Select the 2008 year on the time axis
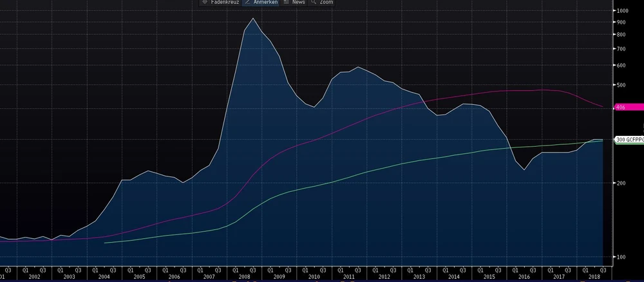The height and width of the screenshot is (282, 644). pos(244,276)
